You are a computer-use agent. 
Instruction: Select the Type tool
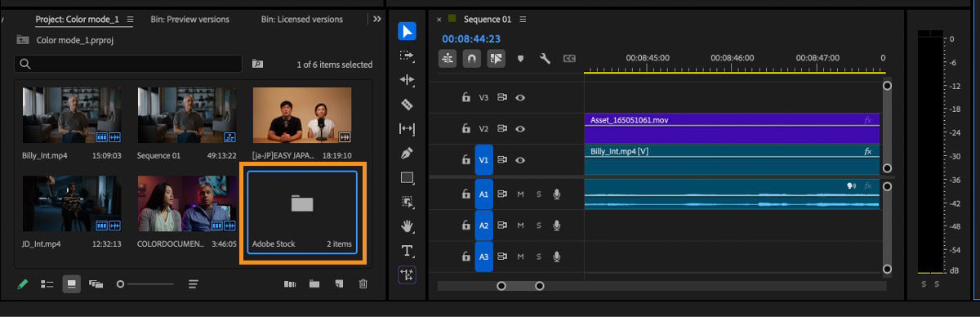pyautogui.click(x=407, y=251)
